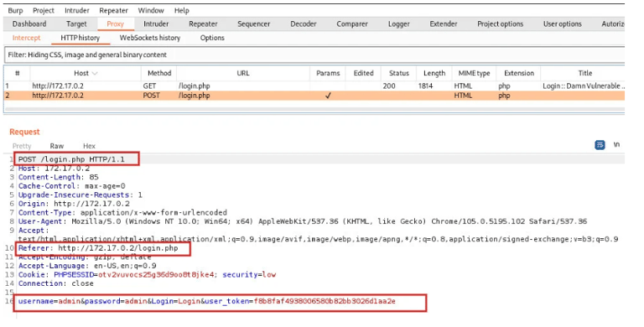Click the User-Agent header line
This screenshot has height=327, width=644.
click(302, 221)
